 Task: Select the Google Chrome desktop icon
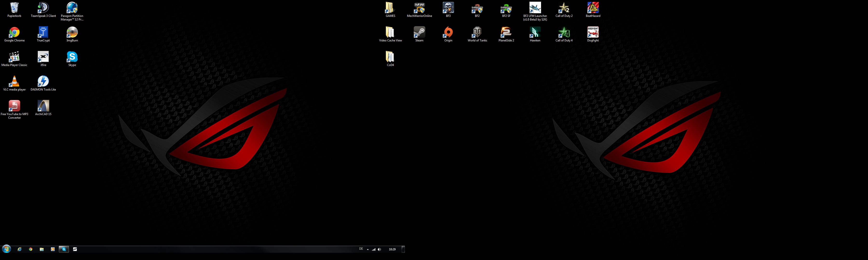pos(14,34)
